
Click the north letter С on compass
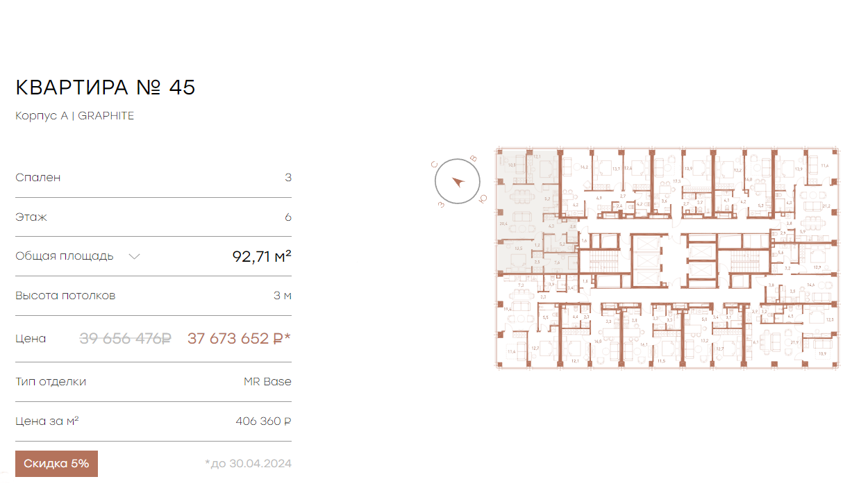point(434,165)
